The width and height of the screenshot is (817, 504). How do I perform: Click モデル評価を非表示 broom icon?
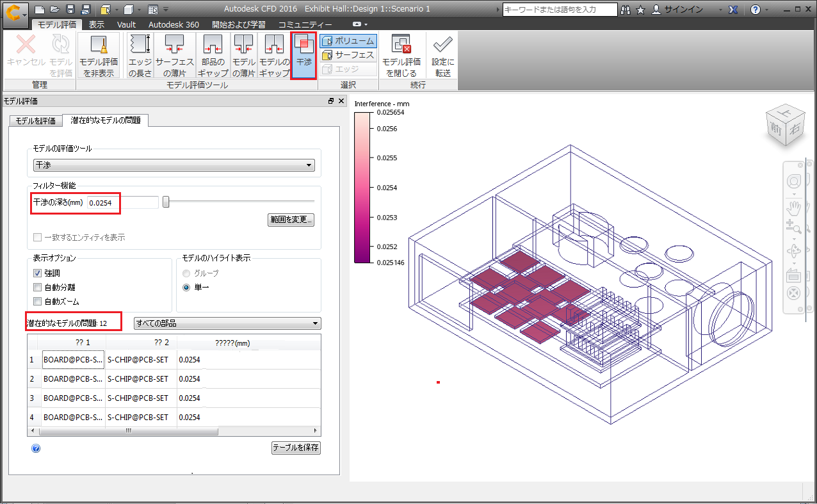pos(99,56)
